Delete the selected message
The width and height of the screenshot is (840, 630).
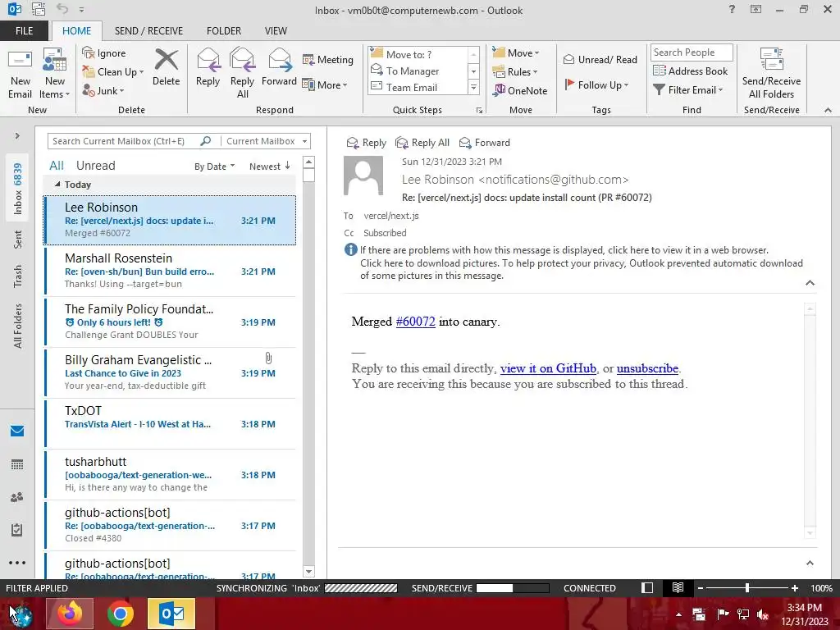click(166, 67)
